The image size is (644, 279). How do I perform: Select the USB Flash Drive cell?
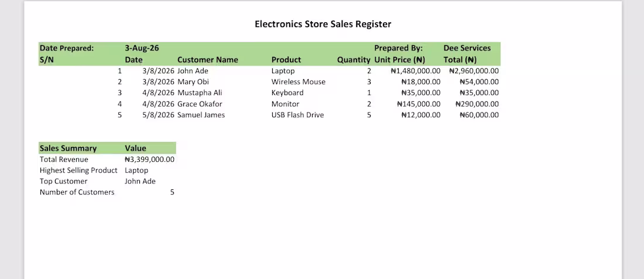[x=298, y=115]
